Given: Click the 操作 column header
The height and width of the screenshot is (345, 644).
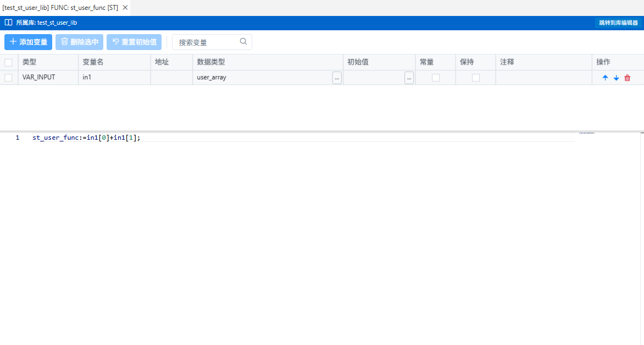Looking at the screenshot, I should point(618,62).
